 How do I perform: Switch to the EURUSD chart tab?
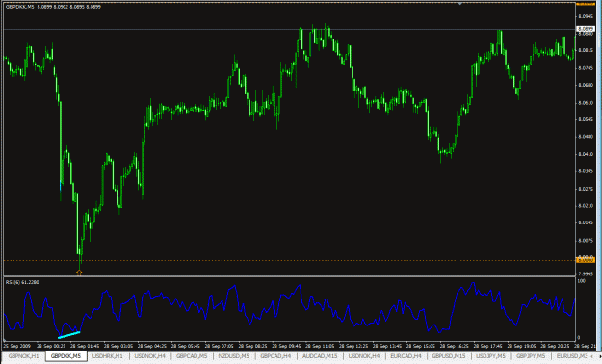click(572, 356)
